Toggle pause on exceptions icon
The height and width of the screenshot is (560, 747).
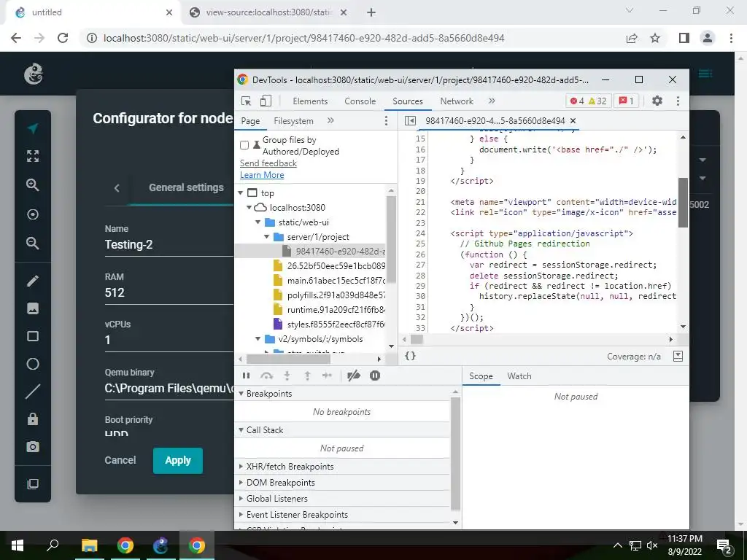(x=375, y=376)
